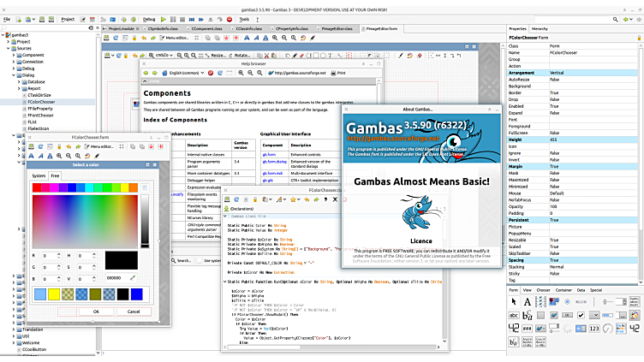Viewport: 644px width, 362px height.
Task: Select the arrow pointer tool in toolbox
Action: pyautogui.click(x=516, y=302)
